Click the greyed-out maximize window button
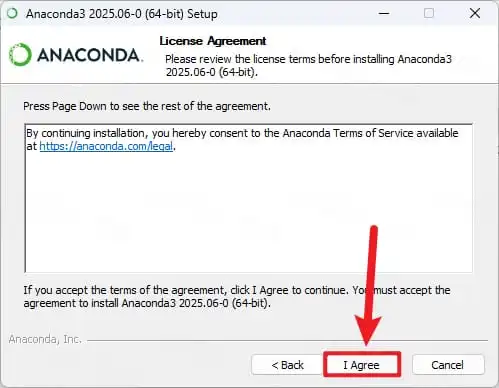The width and height of the screenshot is (499, 388). [x=429, y=13]
